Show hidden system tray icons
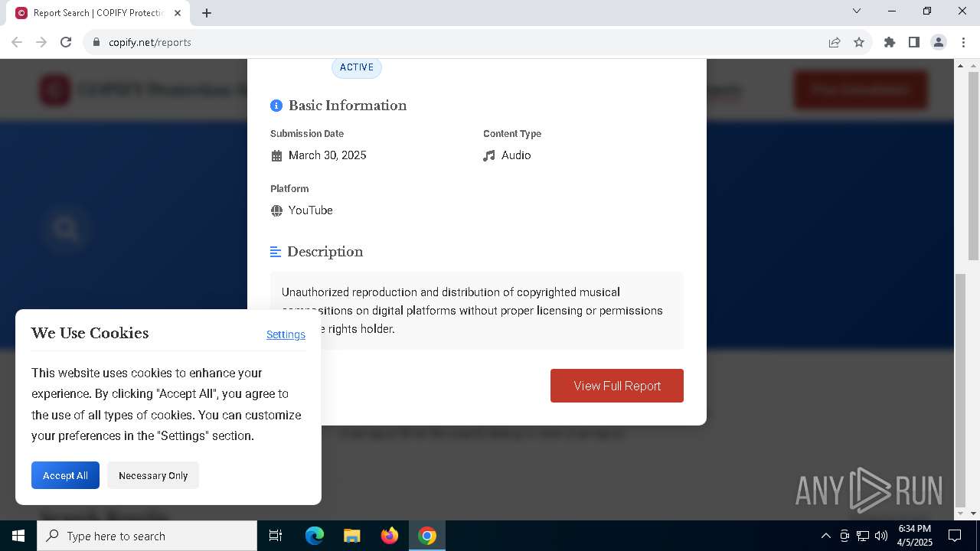 point(825,536)
